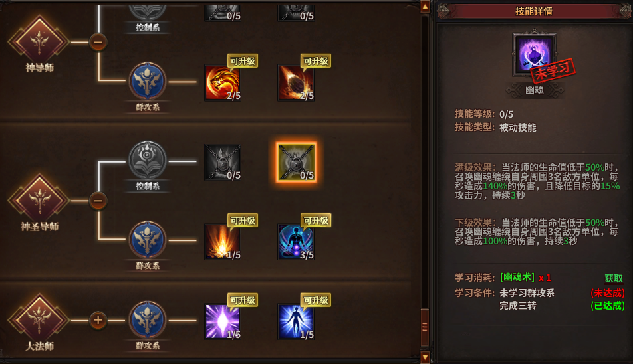
Task: Select the fire dragon skill at 2/5
Action: point(223,83)
